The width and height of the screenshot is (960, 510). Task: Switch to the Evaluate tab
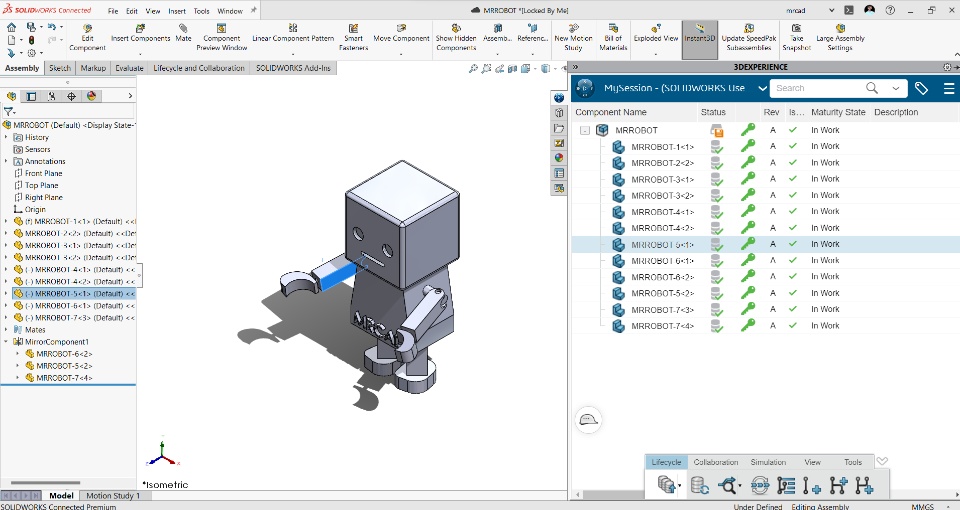(x=129, y=68)
